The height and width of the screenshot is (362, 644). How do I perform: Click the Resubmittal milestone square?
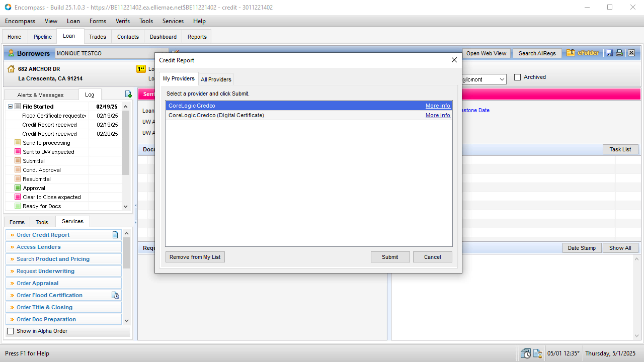click(18, 179)
